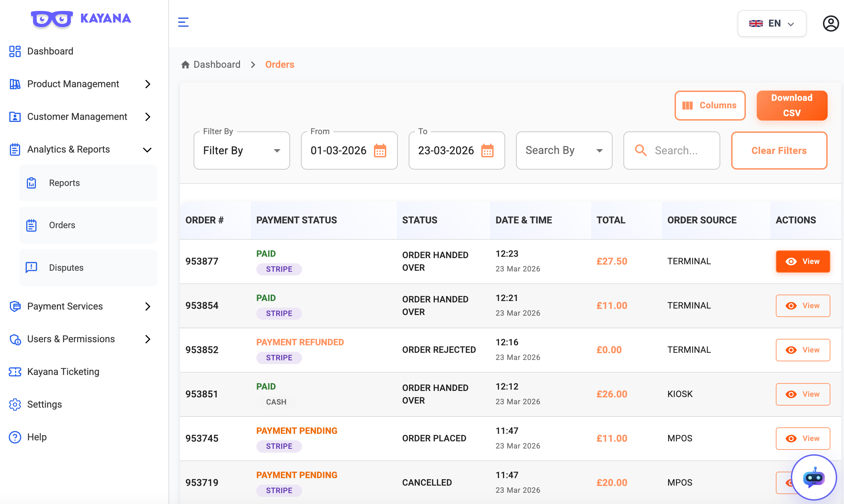The height and width of the screenshot is (504, 844).
Task: Focus the Search text field
Action: 672,151
